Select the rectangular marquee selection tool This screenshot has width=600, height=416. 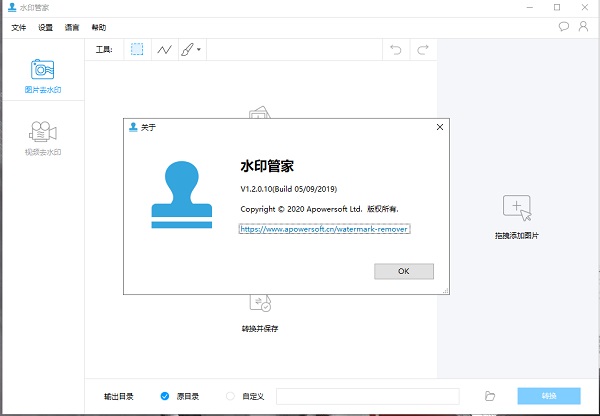point(137,49)
